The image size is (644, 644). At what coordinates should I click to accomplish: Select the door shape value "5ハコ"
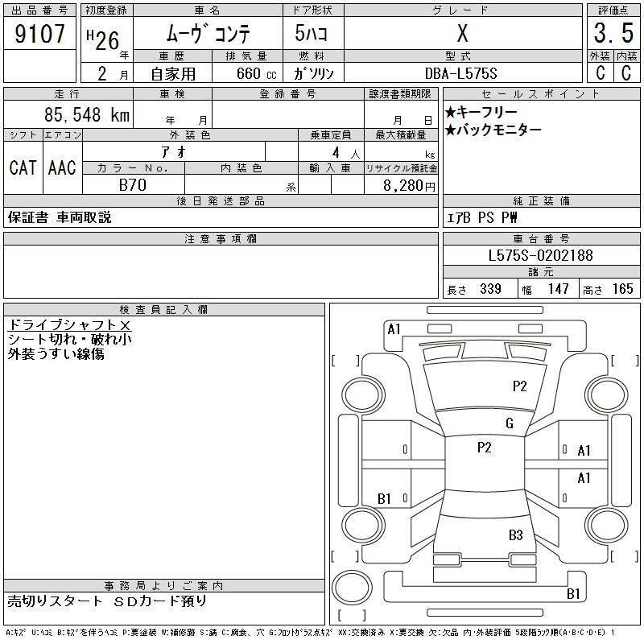pyautogui.click(x=312, y=33)
